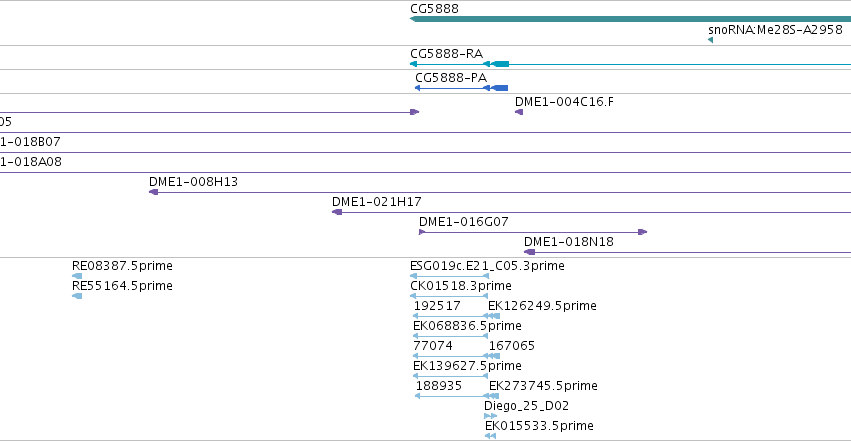Select the RE08387.5prime EST marker
The image size is (851, 441).
coord(77,276)
